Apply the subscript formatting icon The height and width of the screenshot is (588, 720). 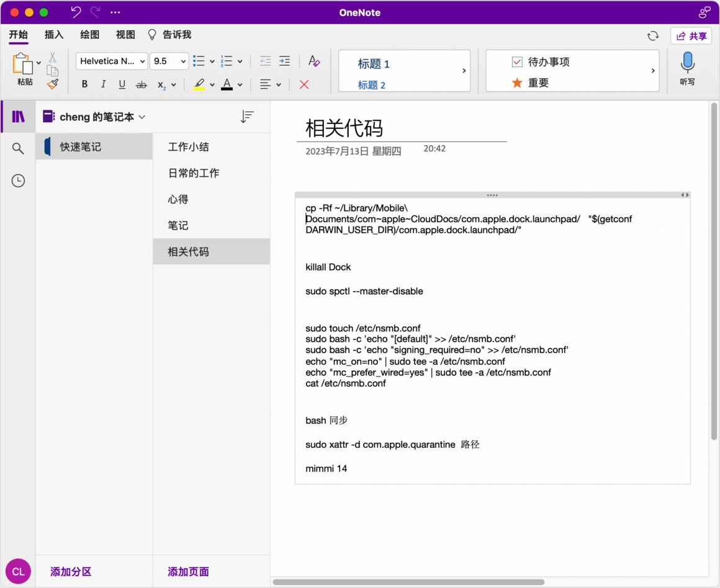[x=161, y=85]
